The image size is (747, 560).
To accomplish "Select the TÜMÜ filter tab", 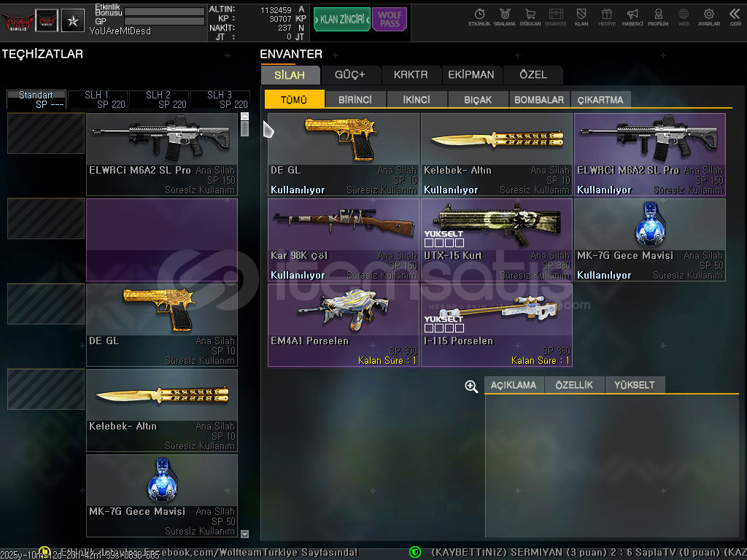I will [294, 99].
